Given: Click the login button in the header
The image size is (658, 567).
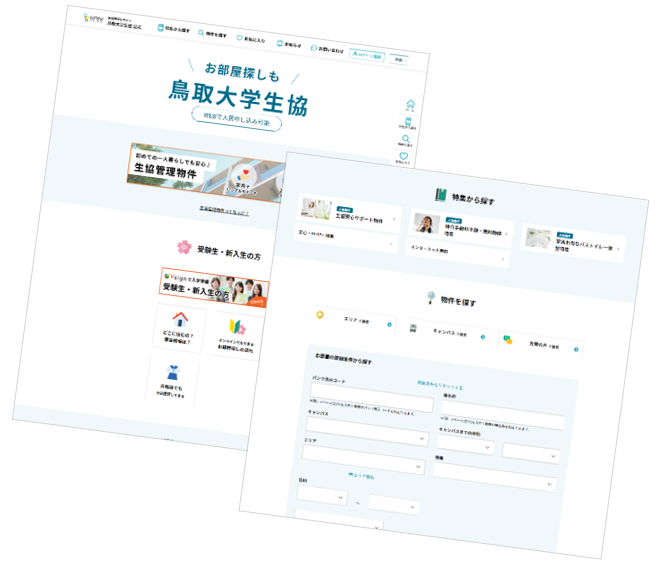Looking at the screenshot, I should (366, 57).
